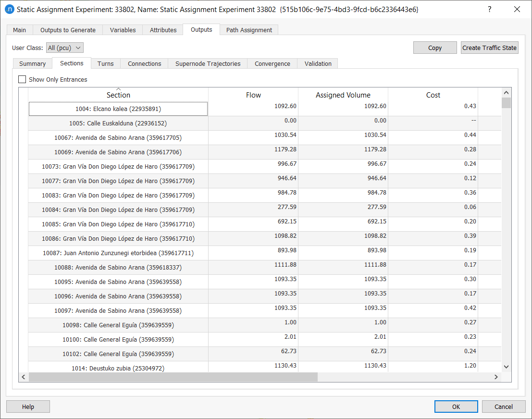Confirm dialog with OK button
The width and height of the screenshot is (532, 419).
click(456, 407)
